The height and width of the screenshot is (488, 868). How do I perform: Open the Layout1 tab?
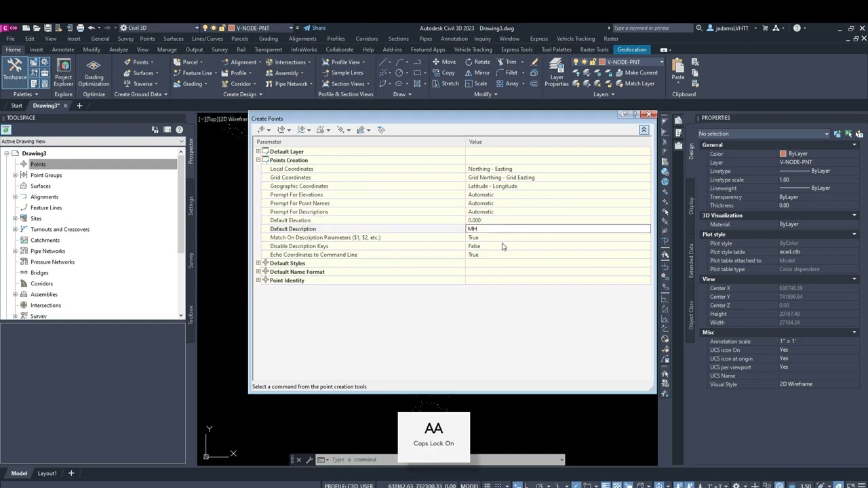pos(47,473)
